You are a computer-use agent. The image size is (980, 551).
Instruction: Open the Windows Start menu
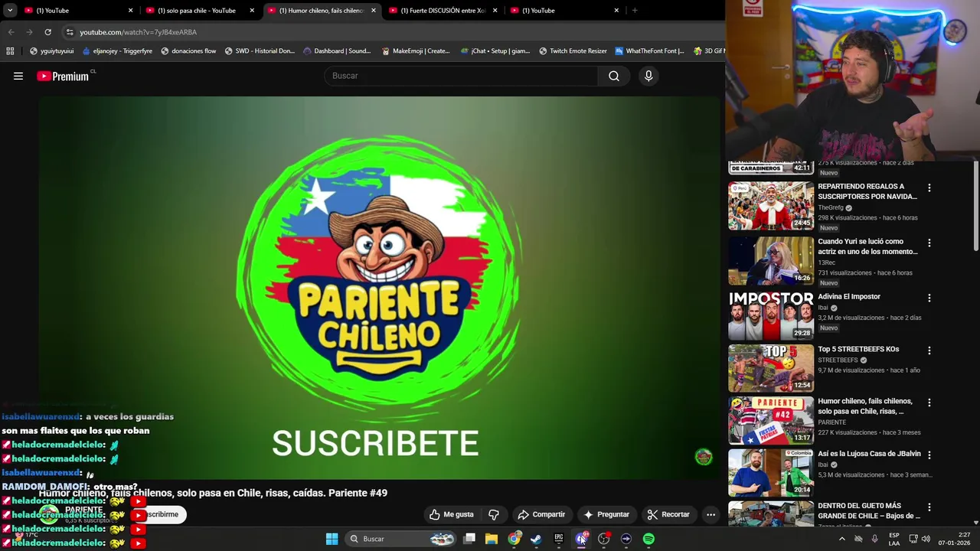[332, 539]
